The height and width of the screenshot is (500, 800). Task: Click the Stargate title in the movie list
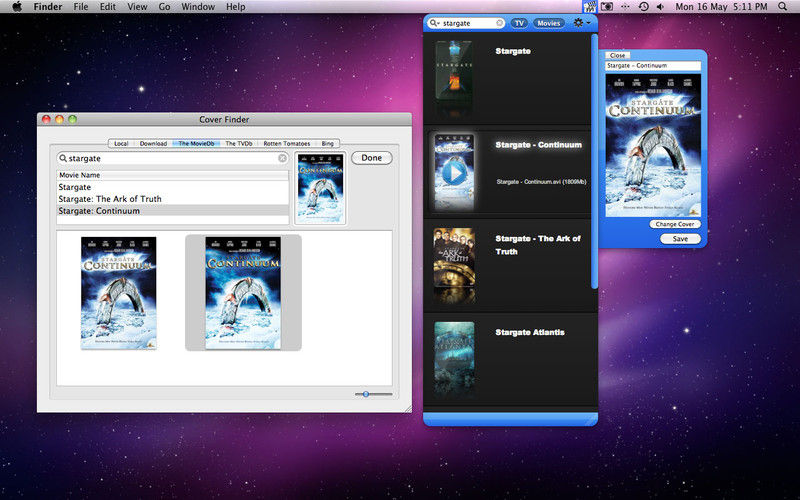pos(513,51)
